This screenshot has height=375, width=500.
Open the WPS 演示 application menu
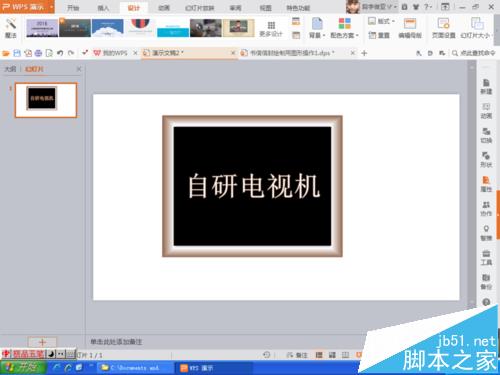(x=27, y=7)
